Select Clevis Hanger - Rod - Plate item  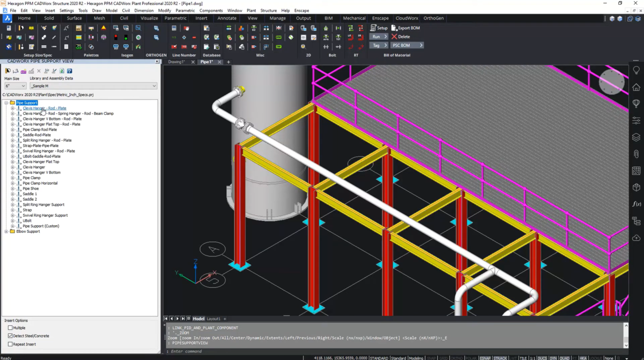click(44, 108)
